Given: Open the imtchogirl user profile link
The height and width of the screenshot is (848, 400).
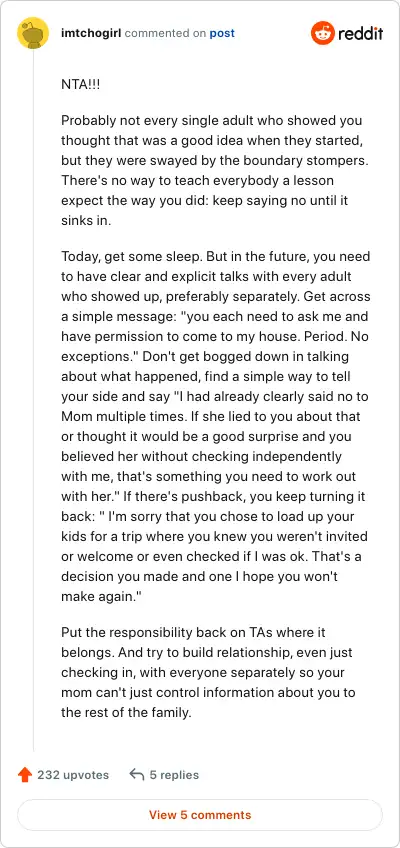Looking at the screenshot, I should [x=92, y=33].
